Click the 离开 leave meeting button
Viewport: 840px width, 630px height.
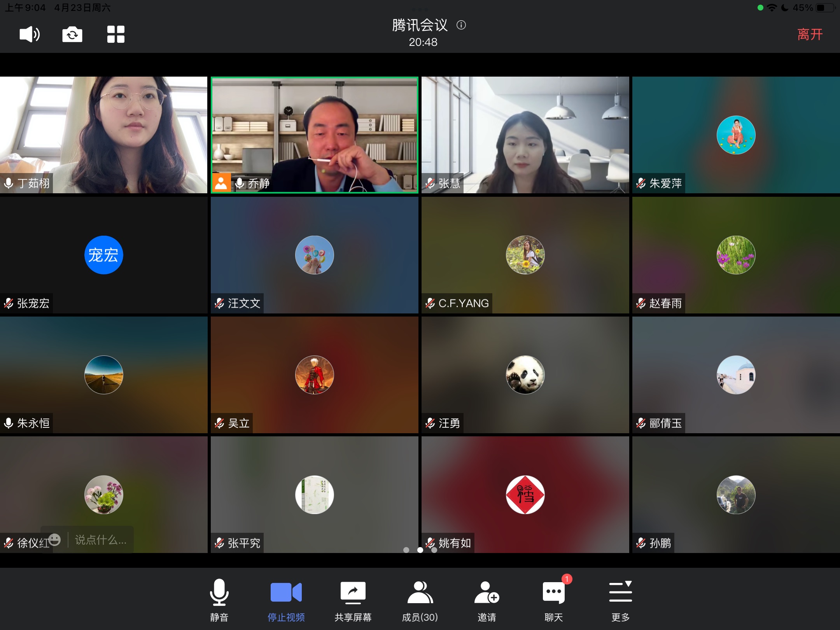coord(810,34)
